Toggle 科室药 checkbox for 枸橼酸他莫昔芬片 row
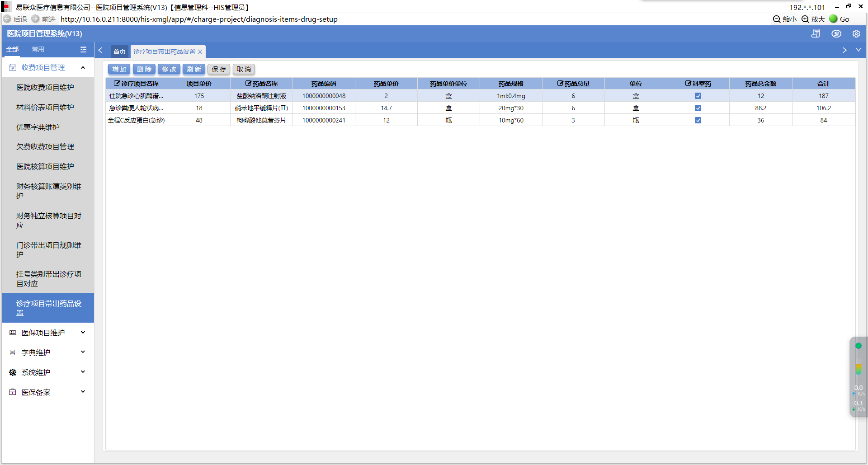This screenshot has width=868, height=465. (698, 120)
